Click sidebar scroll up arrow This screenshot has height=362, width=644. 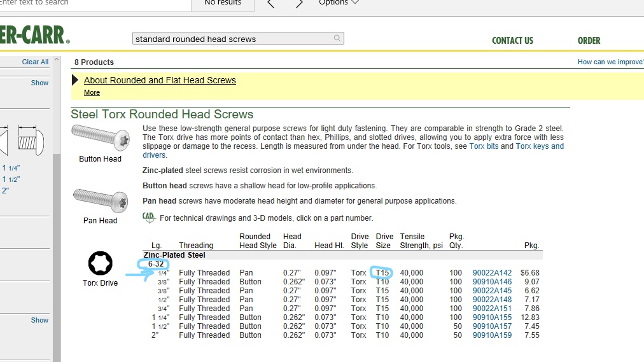[x=57, y=60]
